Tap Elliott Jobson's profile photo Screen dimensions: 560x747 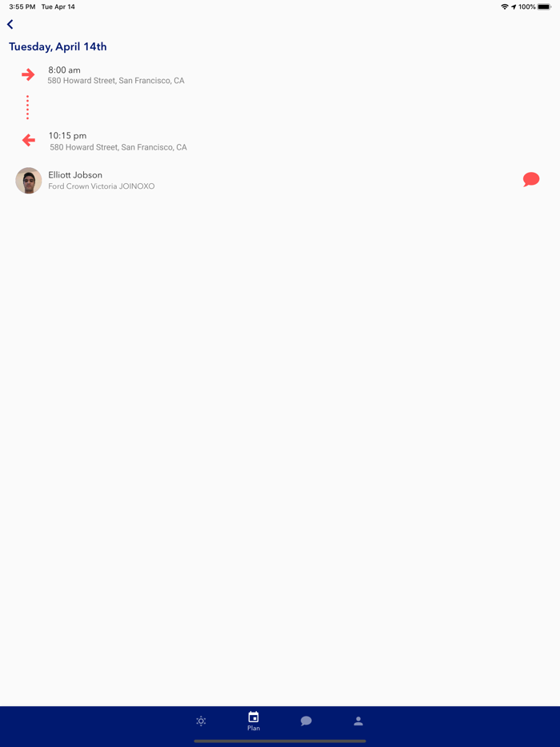29,181
